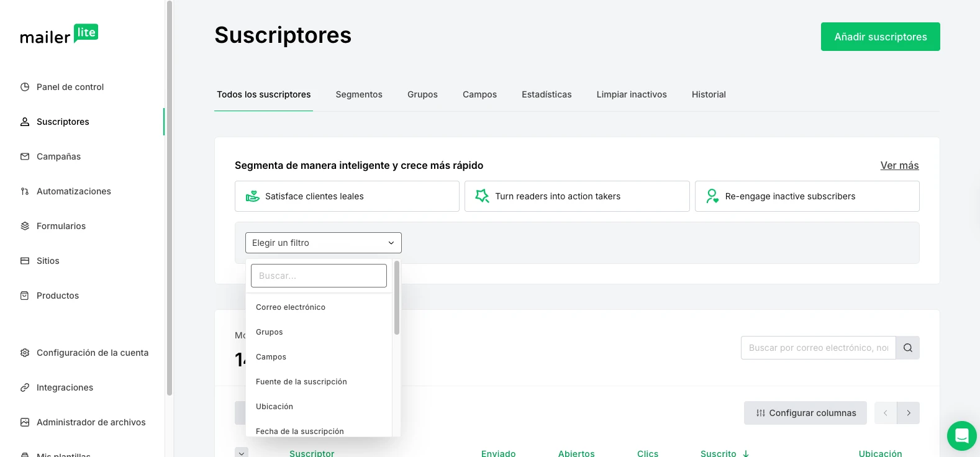Open the Limpiar inactivos tab

(x=631, y=94)
